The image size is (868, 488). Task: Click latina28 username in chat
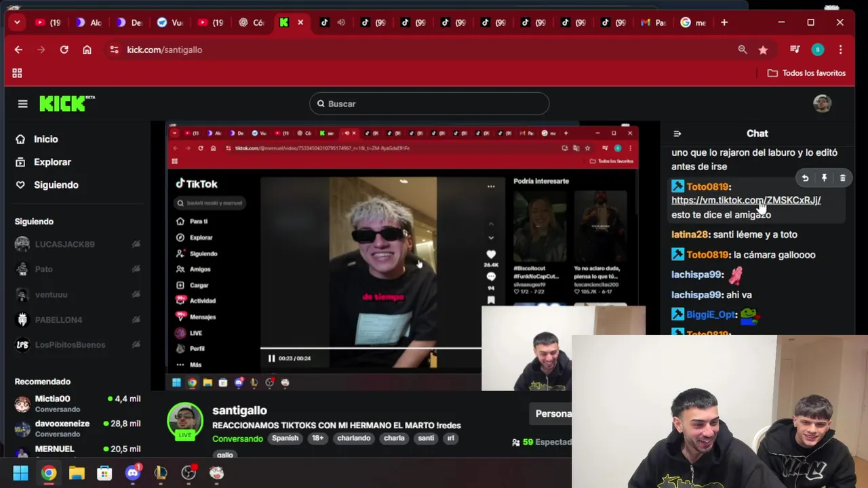[690, 235]
